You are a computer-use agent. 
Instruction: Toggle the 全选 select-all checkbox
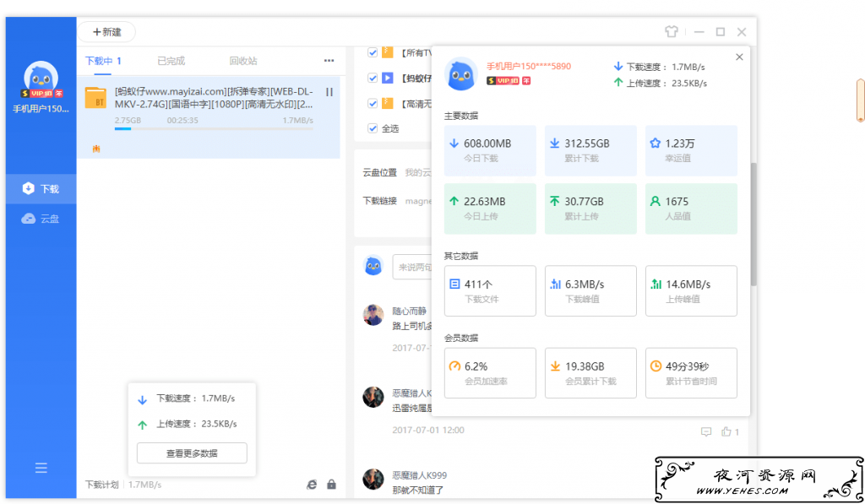click(x=373, y=128)
